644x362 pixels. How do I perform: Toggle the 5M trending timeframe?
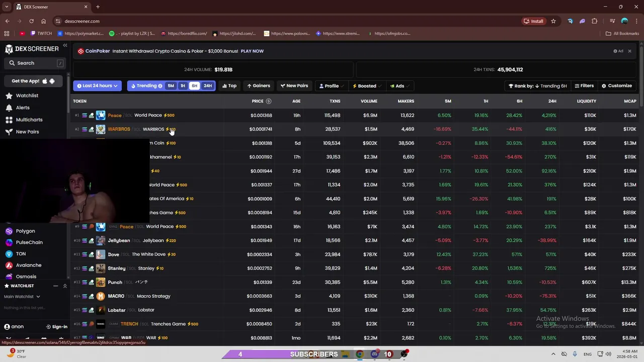coord(171,86)
